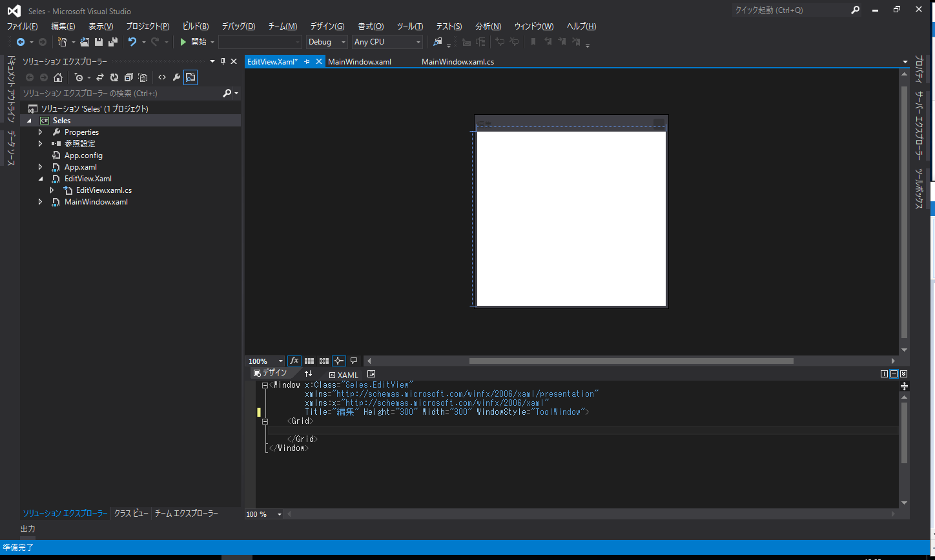935x560 pixels.
Task: Switch to the MainWindow.xaml tab
Action: 360,62
